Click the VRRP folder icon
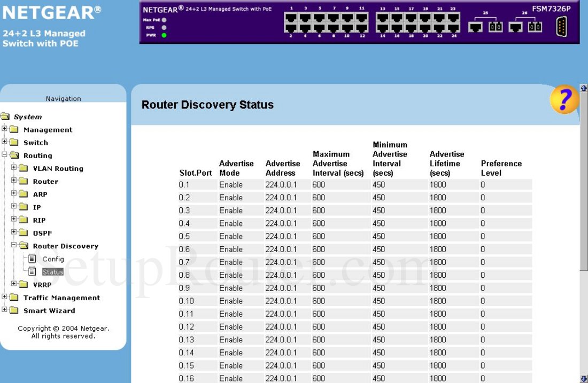 [x=24, y=284]
